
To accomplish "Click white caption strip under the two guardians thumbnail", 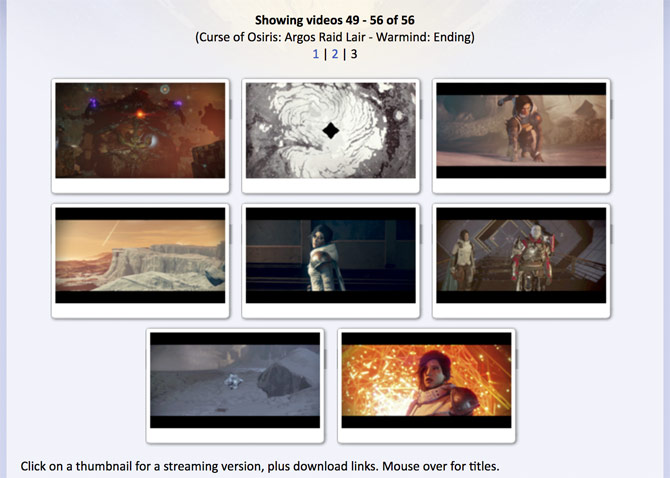I will [521, 311].
